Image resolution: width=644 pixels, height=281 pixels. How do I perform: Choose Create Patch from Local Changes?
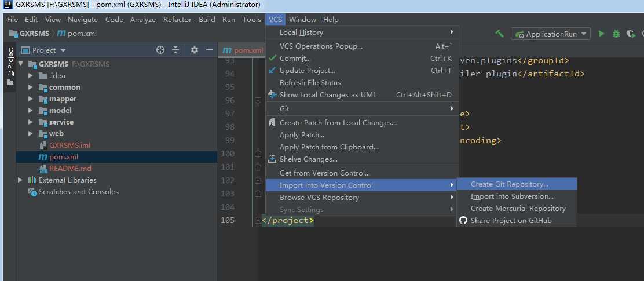[x=363, y=122]
